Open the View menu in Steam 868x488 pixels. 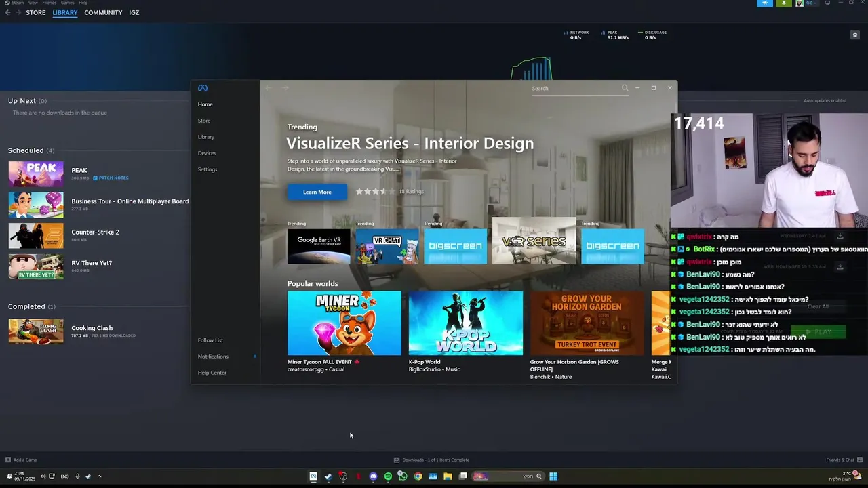(33, 3)
